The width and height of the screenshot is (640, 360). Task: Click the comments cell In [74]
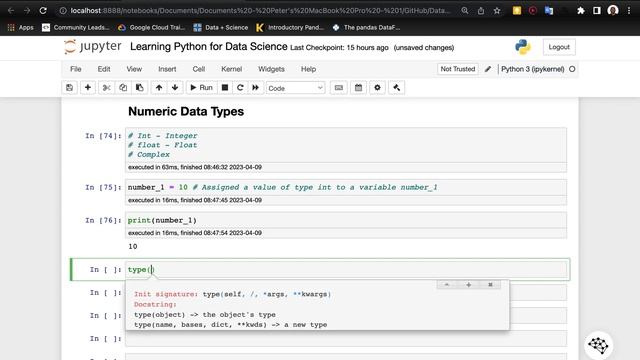tap(346, 145)
